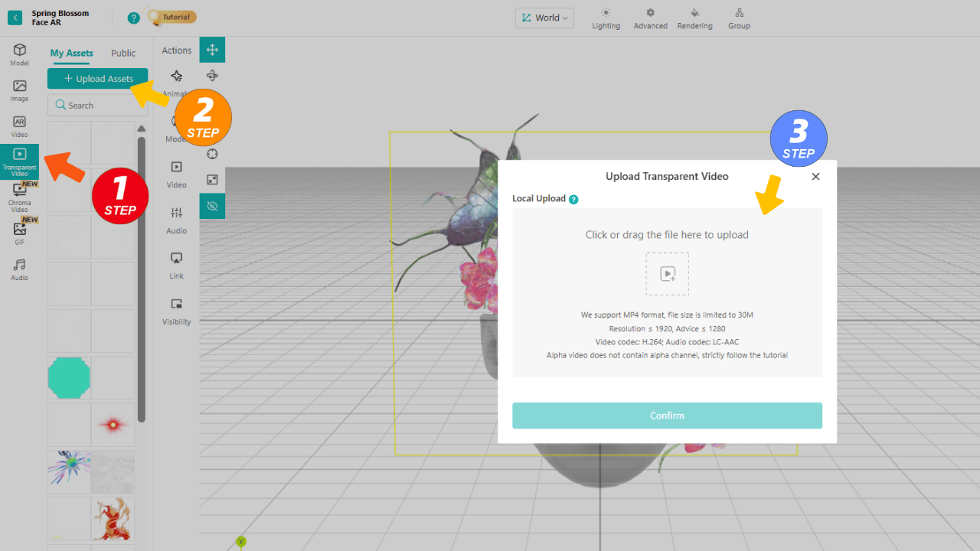
Task: Open the Animate actions expander
Action: coord(175,80)
